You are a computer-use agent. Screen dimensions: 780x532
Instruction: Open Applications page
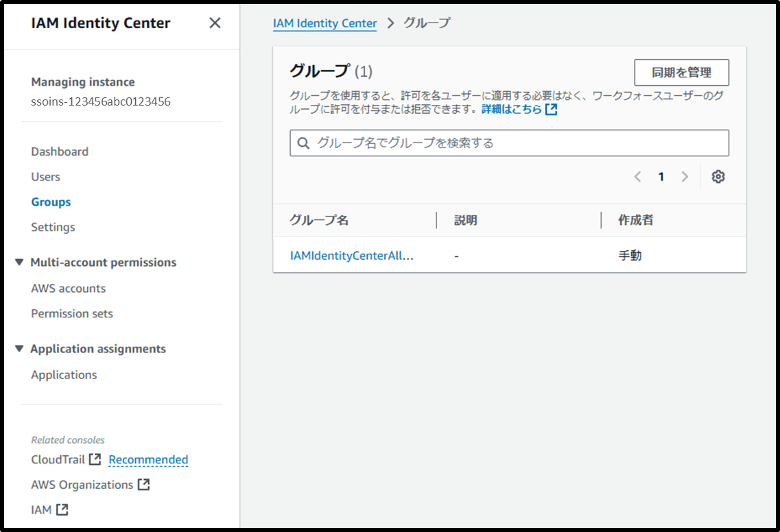pyautogui.click(x=64, y=375)
